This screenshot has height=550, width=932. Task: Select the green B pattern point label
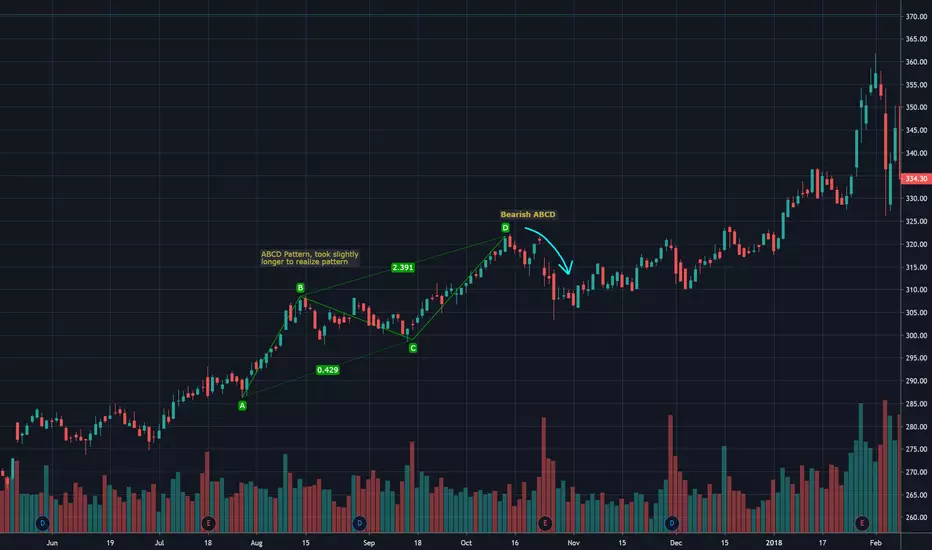[x=300, y=288]
